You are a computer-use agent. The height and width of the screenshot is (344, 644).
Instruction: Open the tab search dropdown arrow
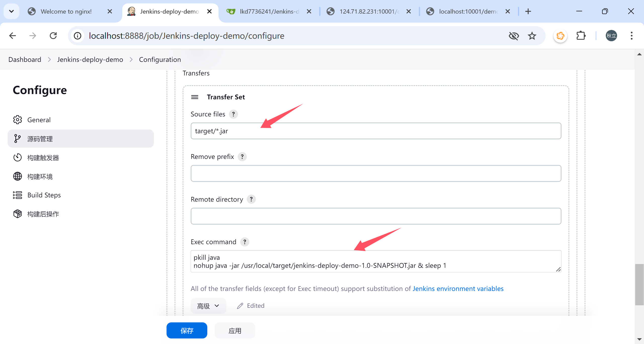pos(11,11)
